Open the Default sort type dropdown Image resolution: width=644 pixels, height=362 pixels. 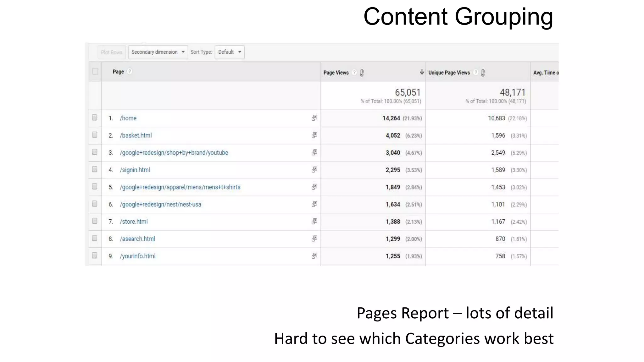pyautogui.click(x=230, y=52)
